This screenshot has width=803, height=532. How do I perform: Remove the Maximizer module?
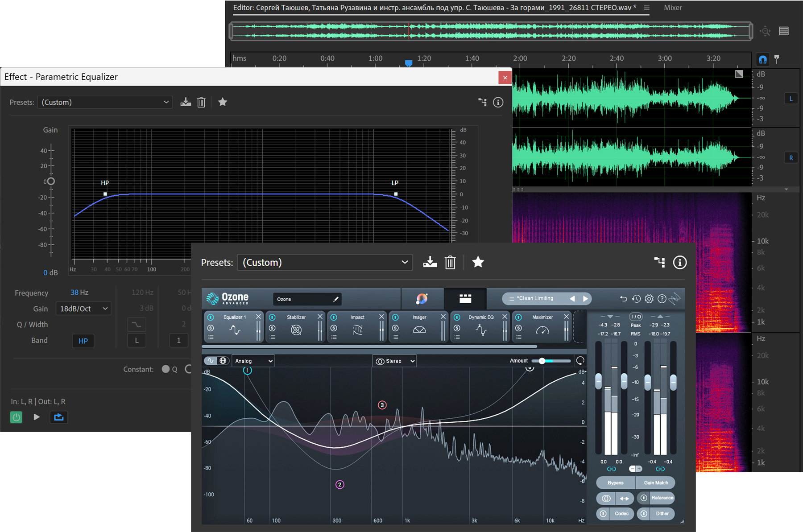coord(566,317)
